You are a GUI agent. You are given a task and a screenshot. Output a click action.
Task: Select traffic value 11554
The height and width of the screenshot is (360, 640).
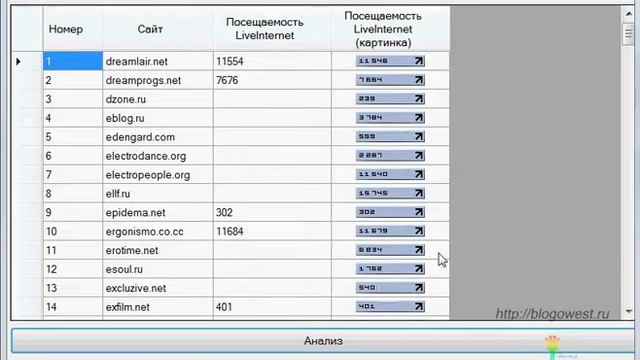[272, 61]
